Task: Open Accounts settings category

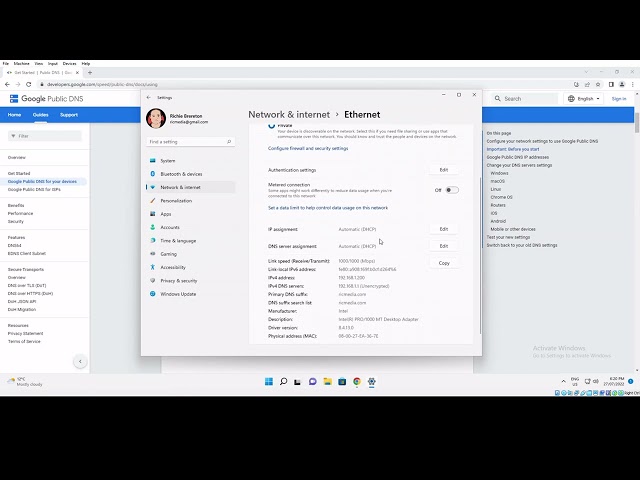Action: point(170,227)
